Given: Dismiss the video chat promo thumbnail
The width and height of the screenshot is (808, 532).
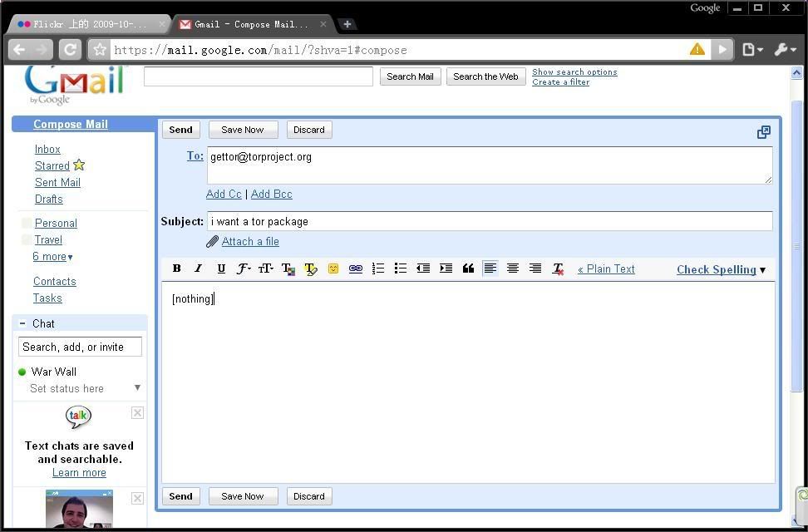Looking at the screenshot, I should tap(138, 499).
